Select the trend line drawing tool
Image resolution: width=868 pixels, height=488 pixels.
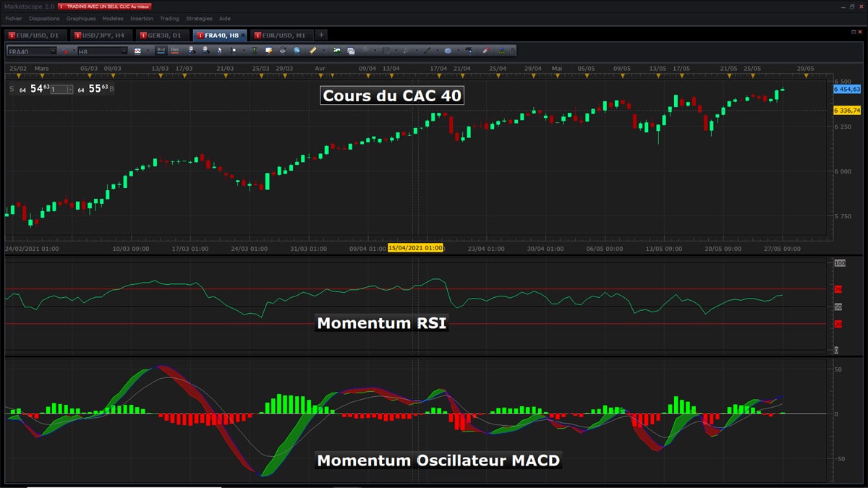click(427, 51)
